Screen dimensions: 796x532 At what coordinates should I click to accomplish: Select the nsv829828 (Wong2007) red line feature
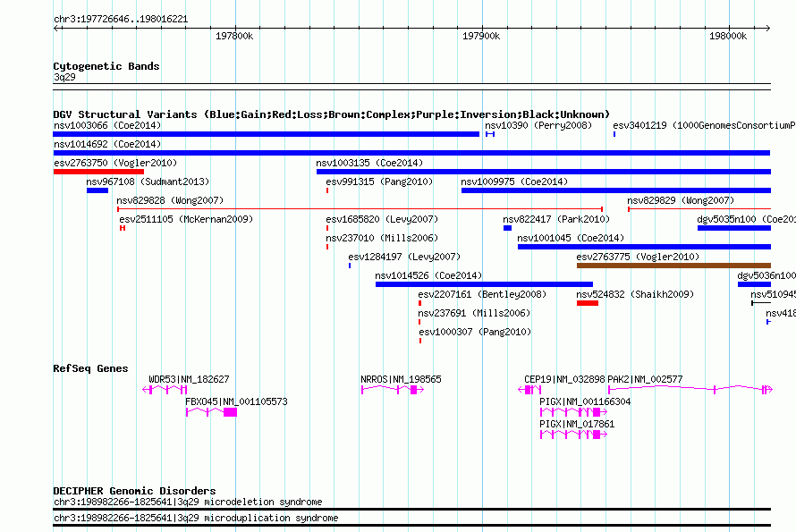[360, 209]
